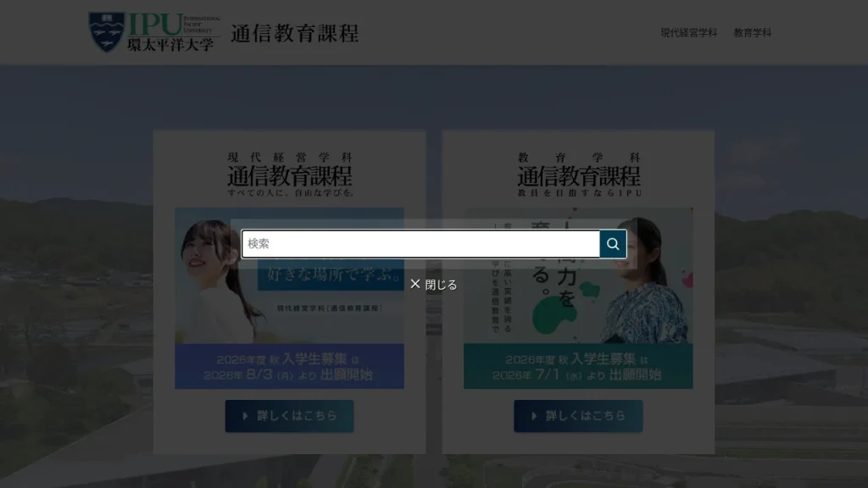868x488 pixels.
Task: Open the 現代経営学科 menu item
Action: [688, 33]
